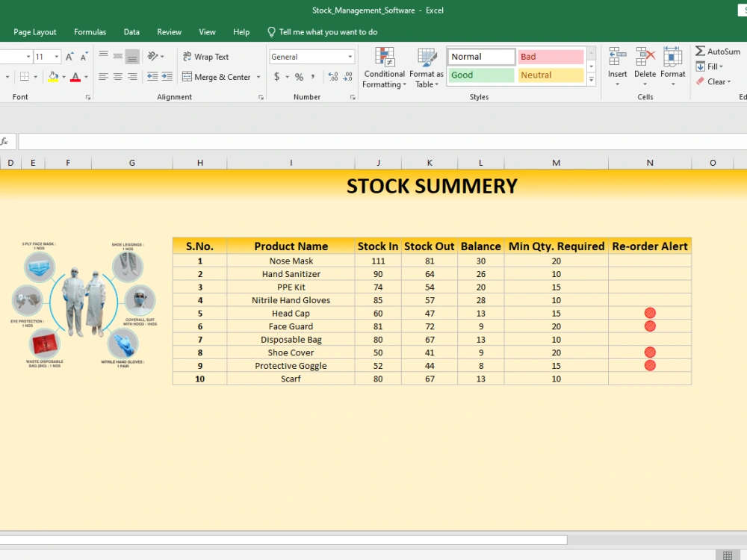Increase indent
This screenshot has height=560, width=747.
(x=167, y=77)
